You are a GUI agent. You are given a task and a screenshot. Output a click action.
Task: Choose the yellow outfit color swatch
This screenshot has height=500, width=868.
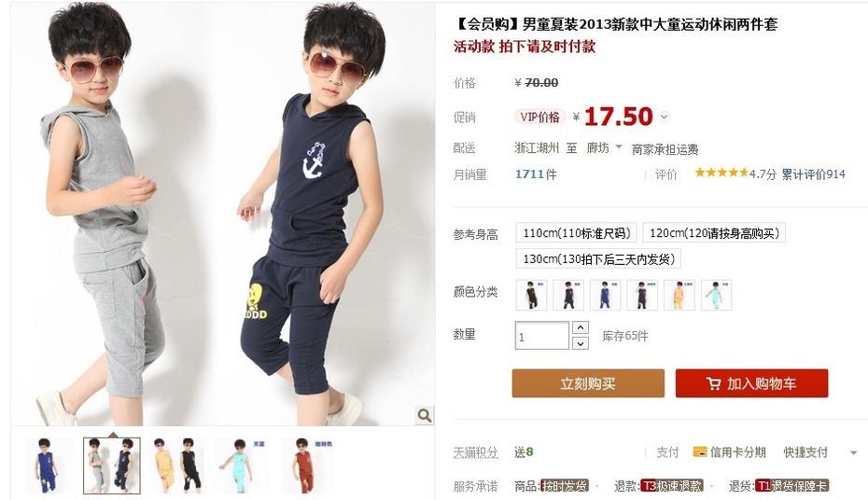click(x=679, y=295)
